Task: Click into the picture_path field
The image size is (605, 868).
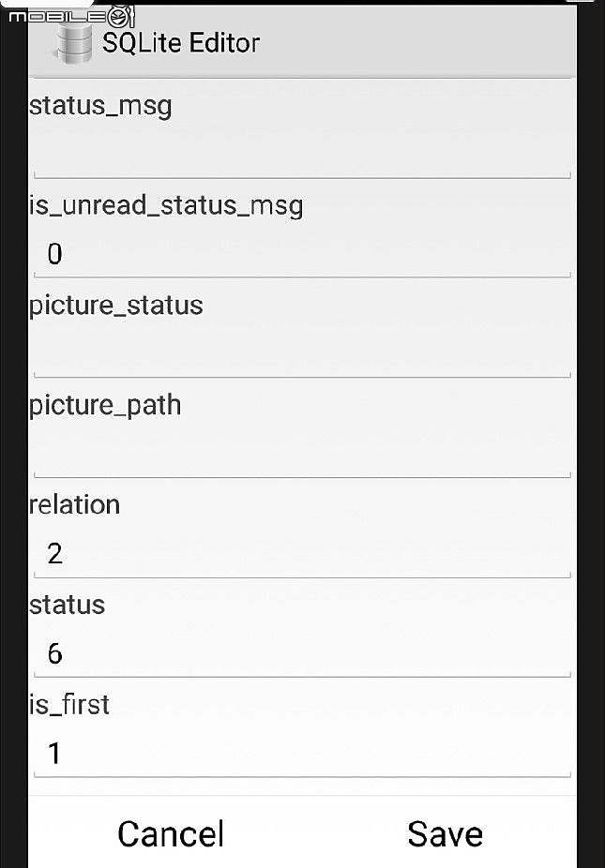Action: 302,454
